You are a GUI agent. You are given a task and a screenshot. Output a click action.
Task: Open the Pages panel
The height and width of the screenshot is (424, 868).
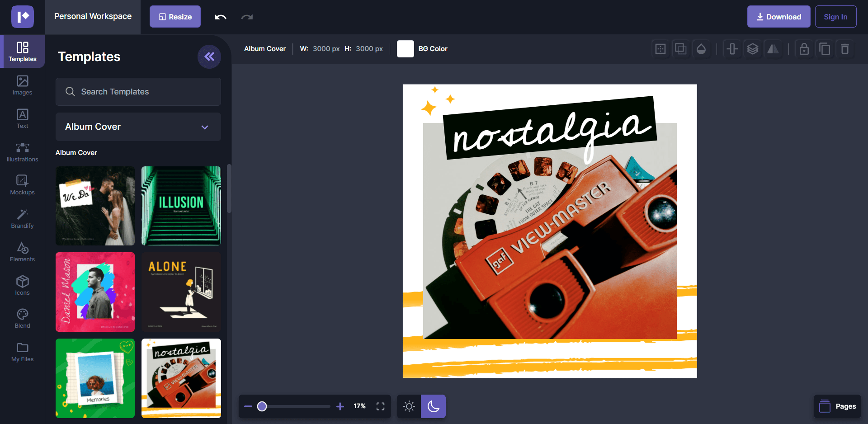coord(837,406)
